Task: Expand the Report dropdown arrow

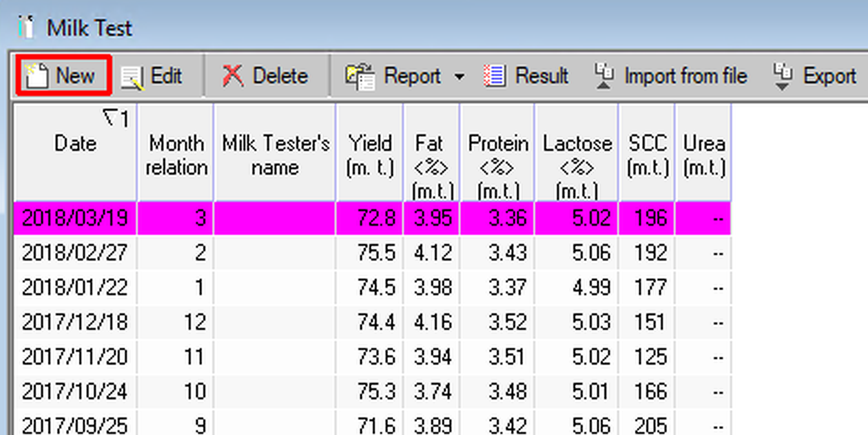Action: (x=459, y=76)
